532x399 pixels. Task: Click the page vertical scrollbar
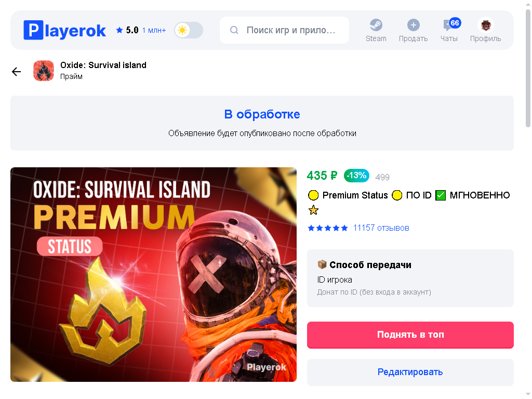tap(528, 68)
